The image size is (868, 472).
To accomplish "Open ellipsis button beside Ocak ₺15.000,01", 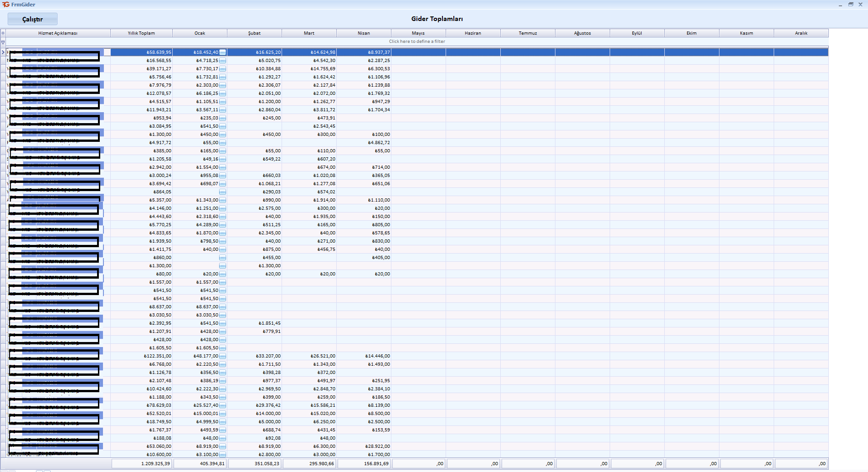I will tap(222, 414).
